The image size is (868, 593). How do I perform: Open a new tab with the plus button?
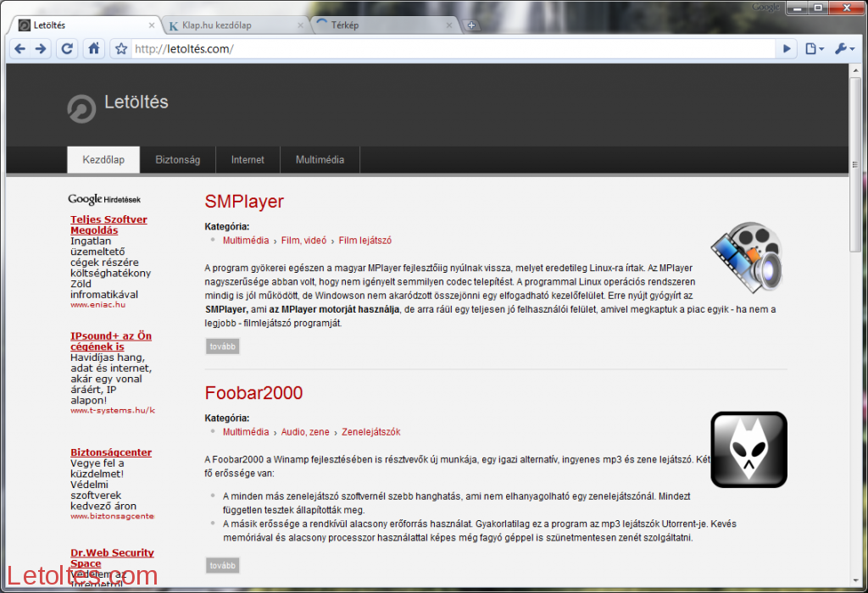[x=471, y=25]
